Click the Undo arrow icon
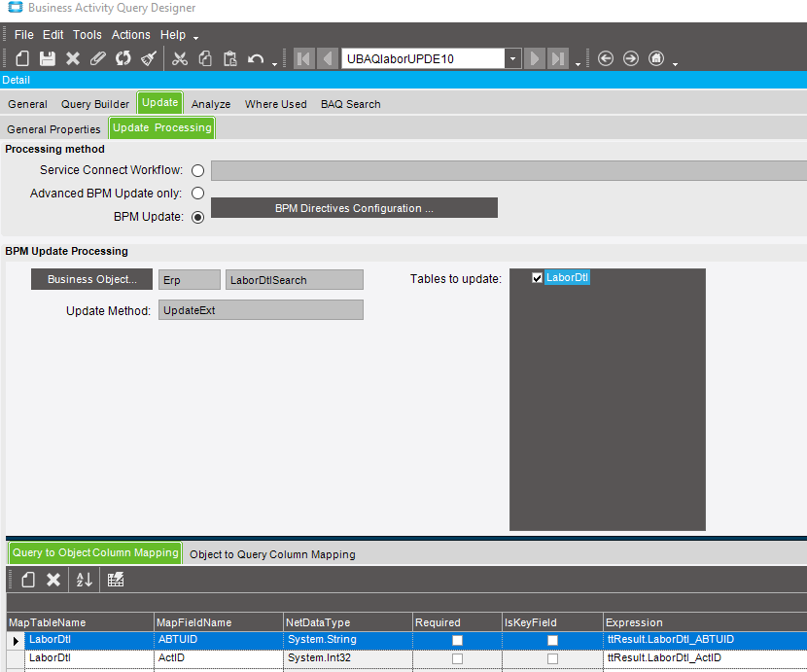The image size is (807, 672). 256,58
